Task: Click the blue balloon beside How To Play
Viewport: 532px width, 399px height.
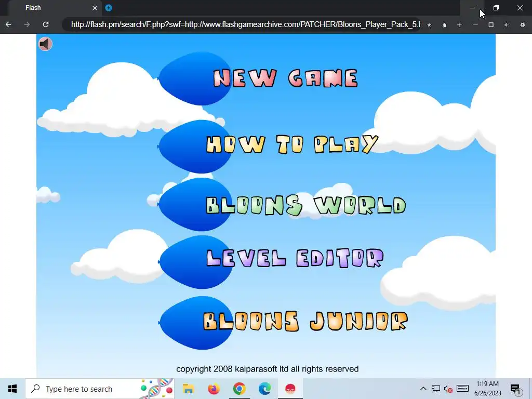Action: point(195,147)
